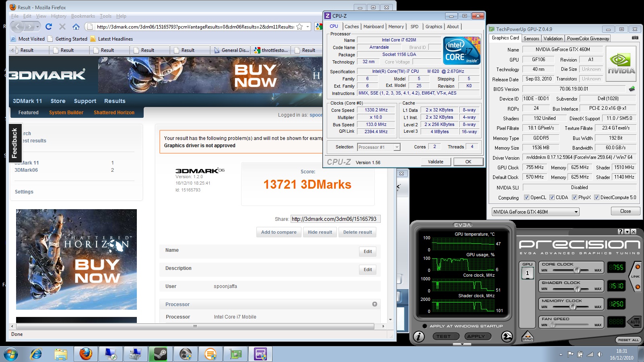Open the orange-icon taskbar application
The image size is (644, 362).
pos(211,354)
